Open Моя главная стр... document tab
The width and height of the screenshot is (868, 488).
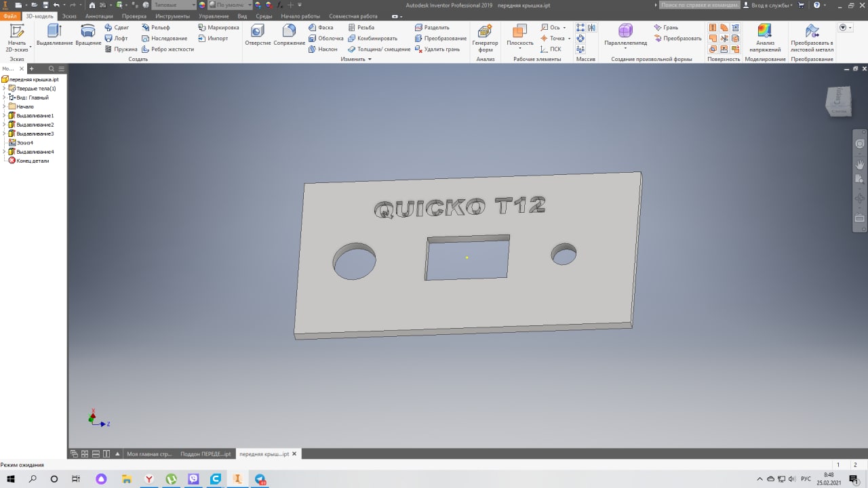pos(149,454)
